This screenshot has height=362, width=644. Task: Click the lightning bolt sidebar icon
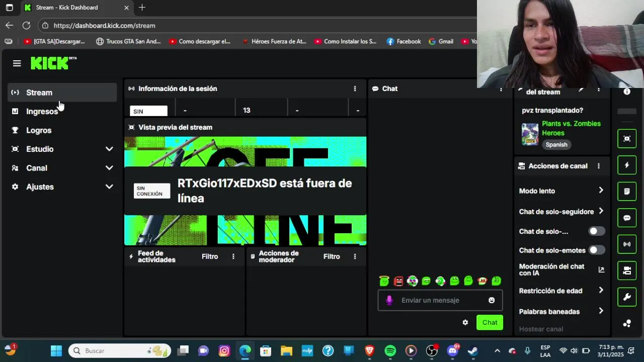(x=627, y=165)
